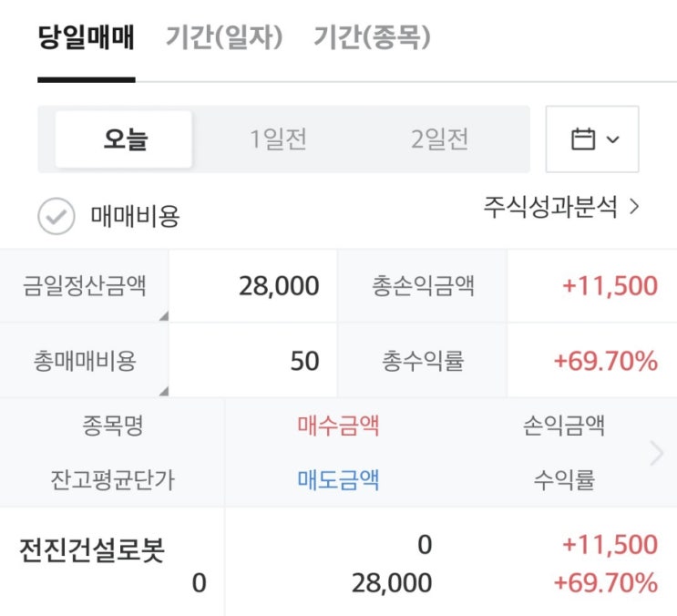Open the calendar date picker icon
The image size is (677, 616).
[582, 139]
